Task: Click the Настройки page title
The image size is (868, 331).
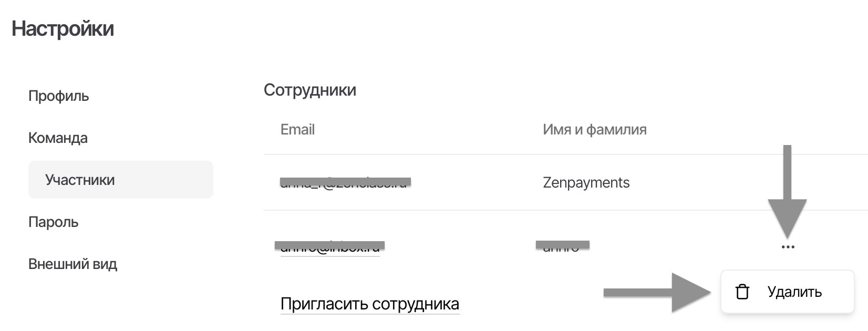Action: [x=63, y=29]
